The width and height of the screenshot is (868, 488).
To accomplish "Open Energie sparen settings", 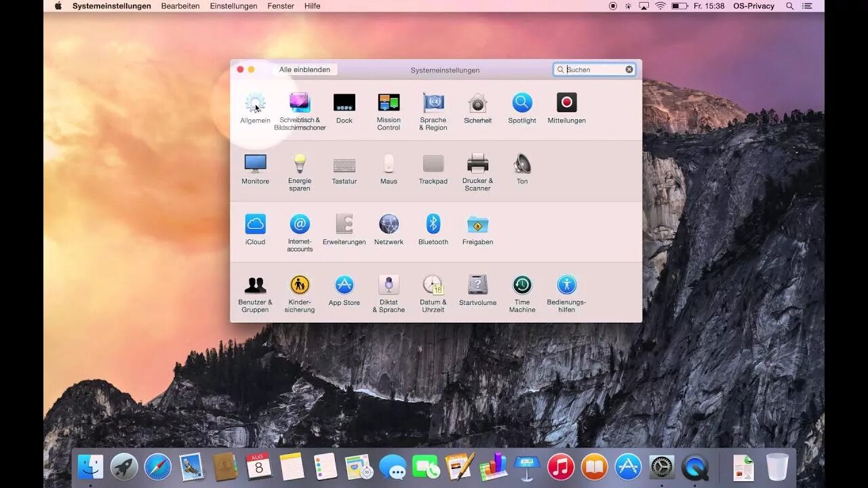I will click(x=300, y=173).
